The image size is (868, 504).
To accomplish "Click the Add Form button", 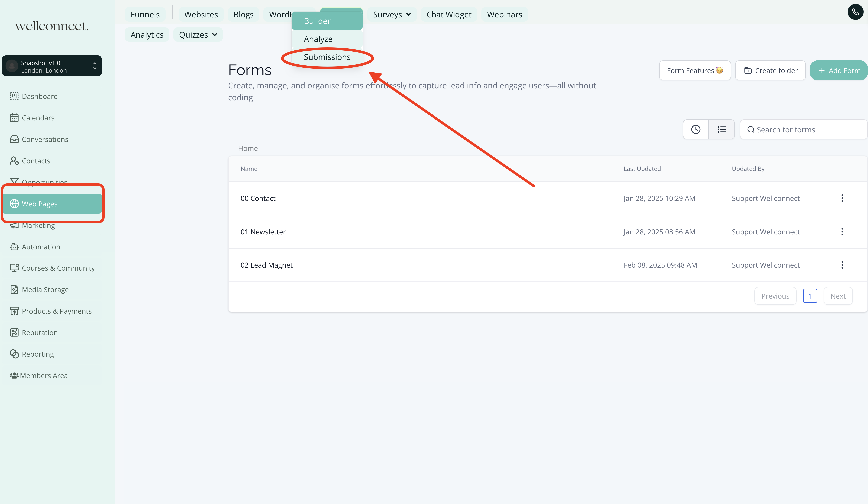I will tap(838, 71).
